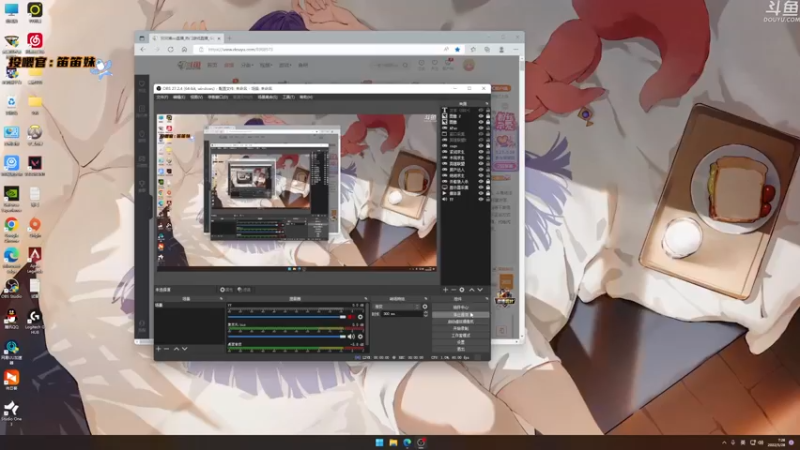Open OBS 编辑 (Edit) menu
Viewport: 800px width, 450px height.
click(179, 97)
